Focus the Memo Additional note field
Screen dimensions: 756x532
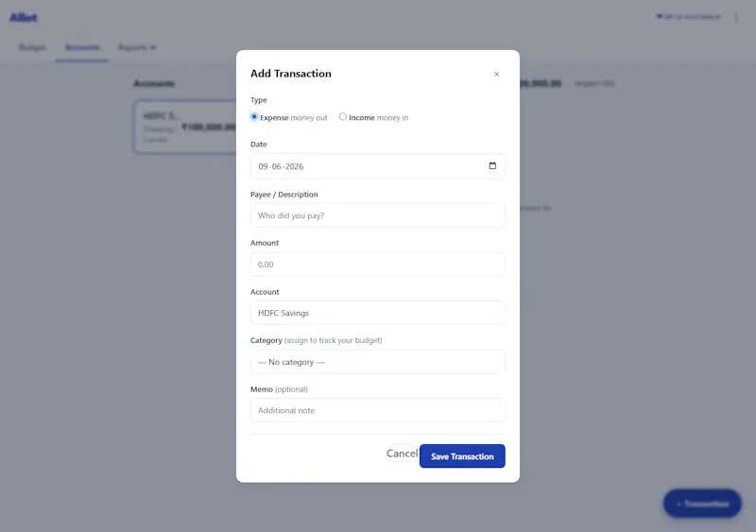point(377,410)
